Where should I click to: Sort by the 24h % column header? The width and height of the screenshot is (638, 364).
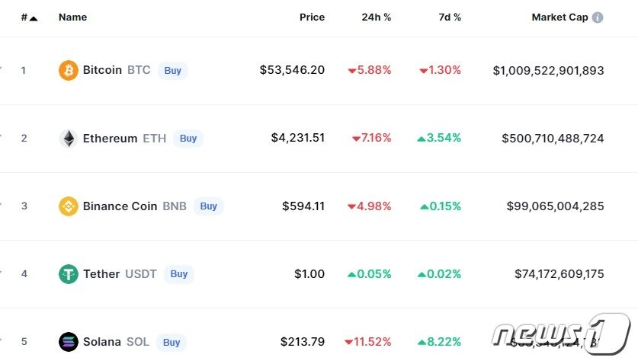pyautogui.click(x=376, y=18)
